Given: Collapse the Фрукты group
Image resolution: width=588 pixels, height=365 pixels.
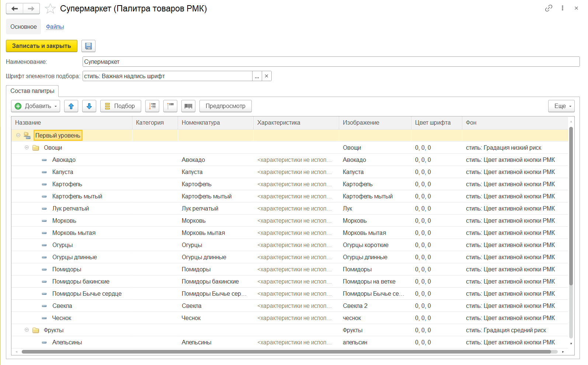Looking at the screenshot, I should click(27, 330).
